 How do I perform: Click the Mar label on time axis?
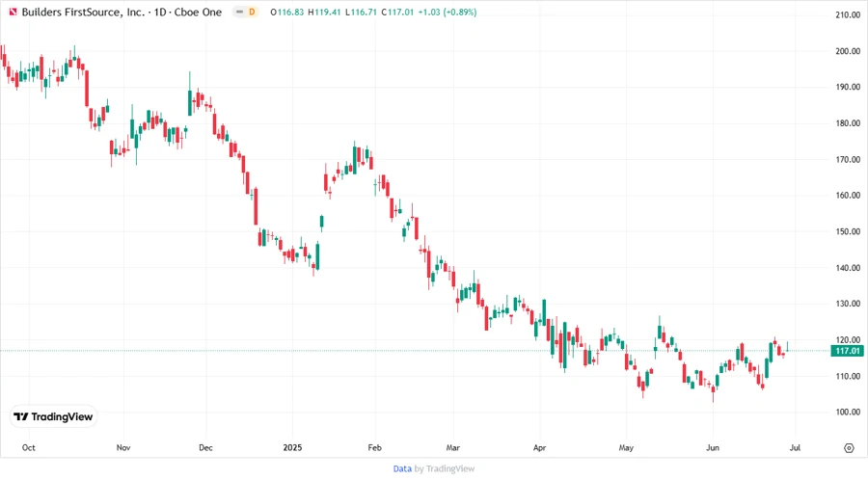[453, 447]
